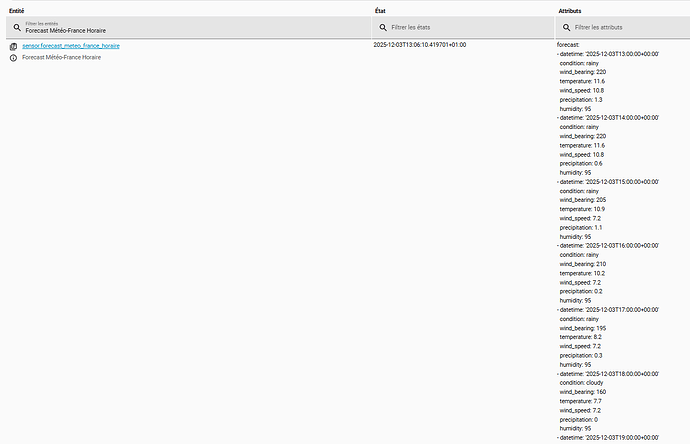The image size is (690, 444).
Task: Copy entity ID icon beside sensor.forecast_meteo_france_horaire
Action: 13,46
